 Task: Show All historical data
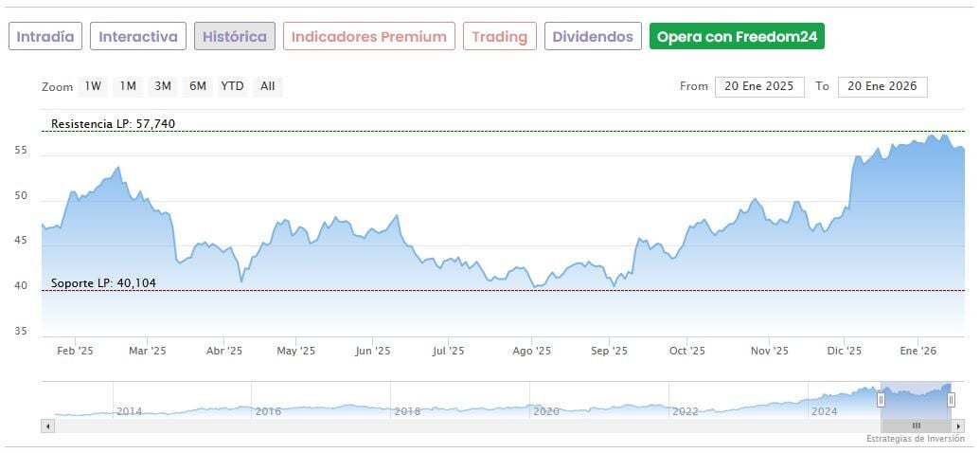pos(268,86)
